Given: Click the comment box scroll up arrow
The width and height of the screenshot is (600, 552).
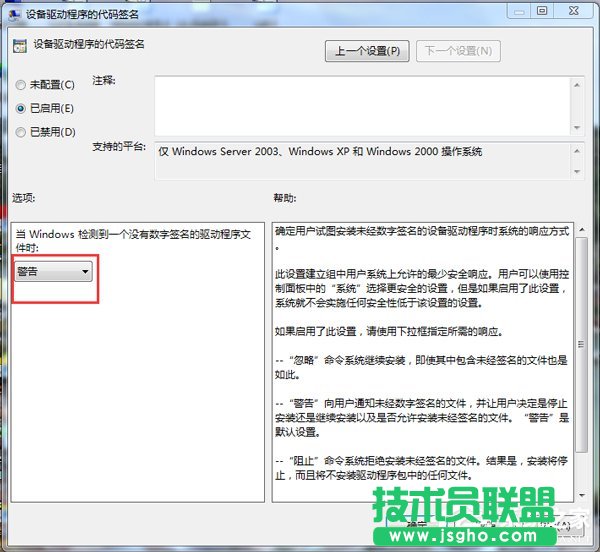Looking at the screenshot, I should 577,85.
